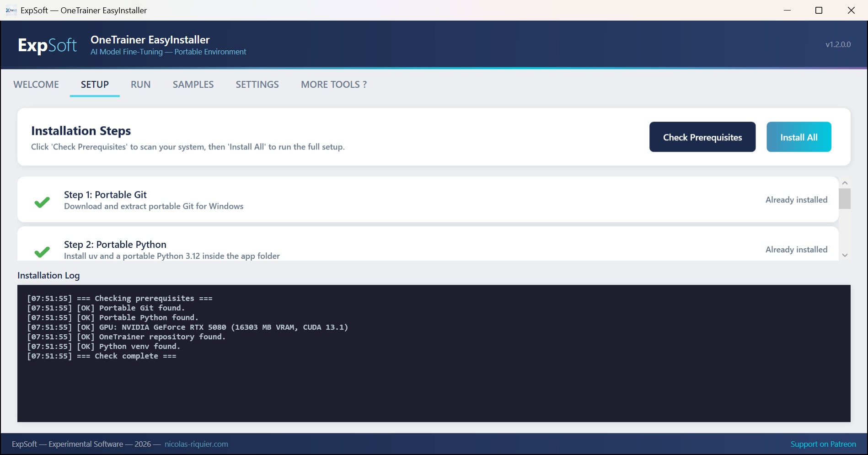868x455 pixels.
Task: Click the steps list scrollbar thumb
Action: pyautogui.click(x=845, y=198)
